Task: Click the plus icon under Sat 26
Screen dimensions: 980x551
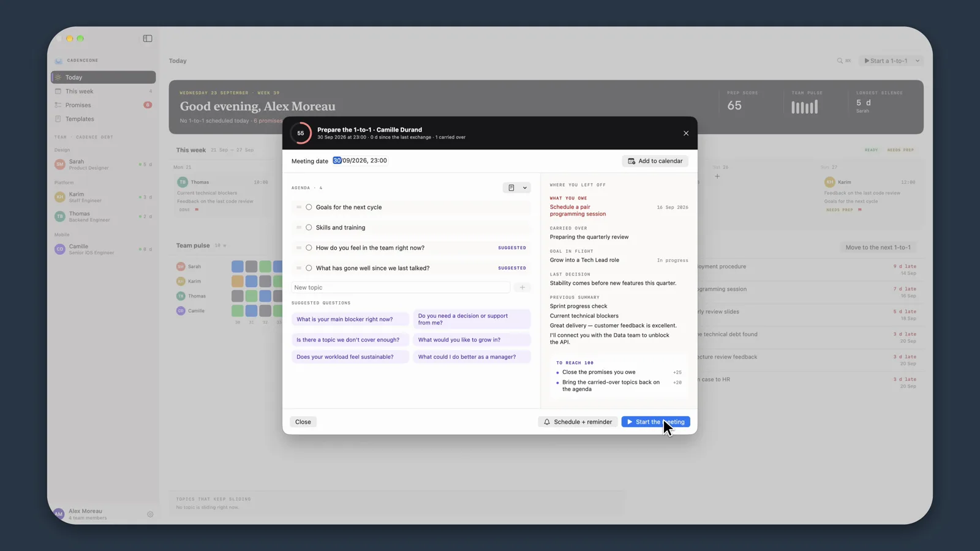Action: tap(717, 176)
